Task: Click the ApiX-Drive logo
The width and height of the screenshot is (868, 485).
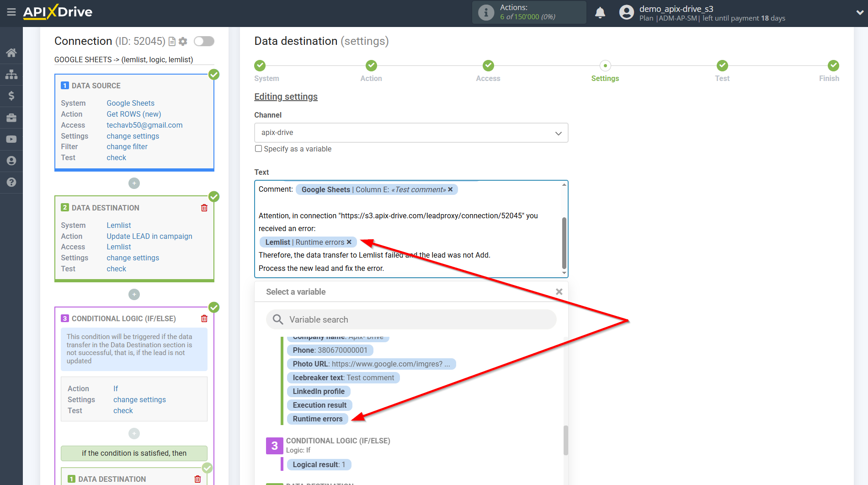Action: click(58, 12)
